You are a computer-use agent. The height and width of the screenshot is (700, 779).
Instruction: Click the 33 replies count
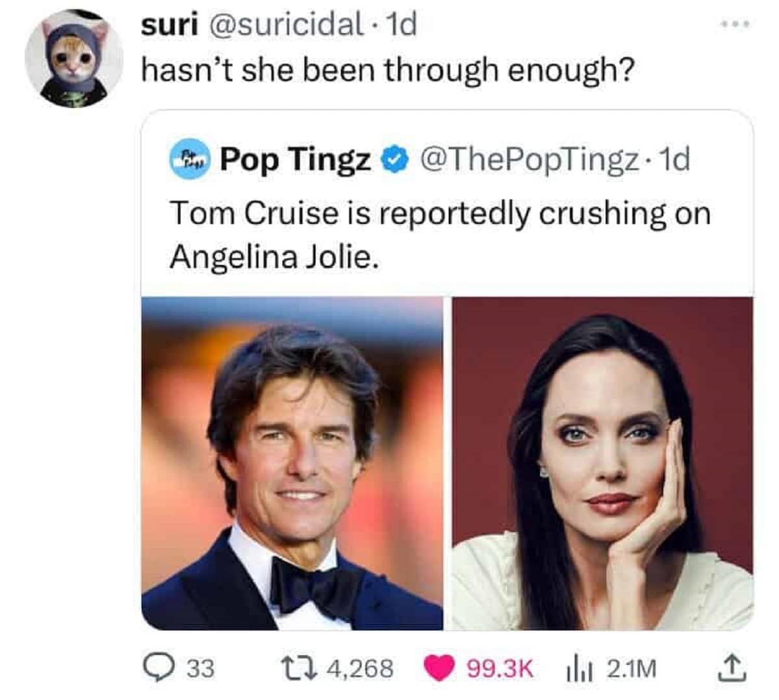tap(201, 668)
